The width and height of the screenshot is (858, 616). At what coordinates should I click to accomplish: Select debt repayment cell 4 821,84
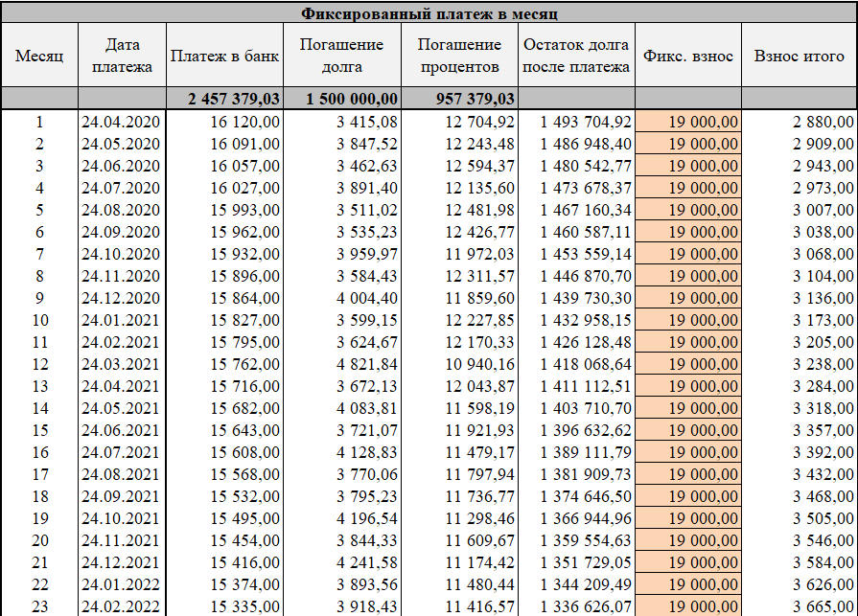[x=342, y=364]
